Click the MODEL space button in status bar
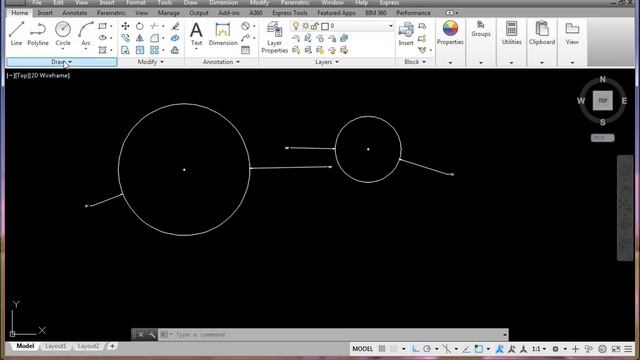This screenshot has width=640, height=360. pyautogui.click(x=362, y=349)
